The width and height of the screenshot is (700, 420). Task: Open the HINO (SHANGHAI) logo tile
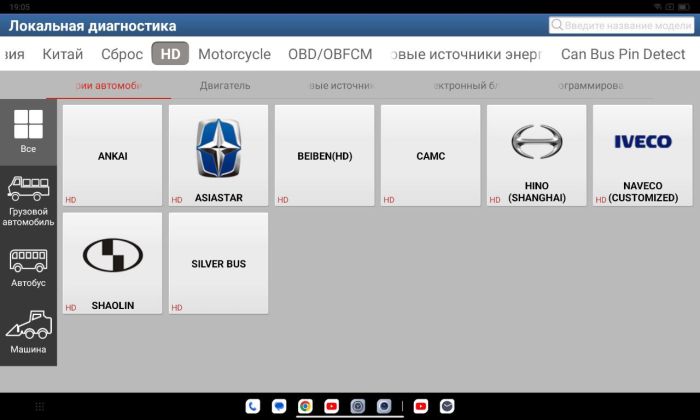[537, 155]
